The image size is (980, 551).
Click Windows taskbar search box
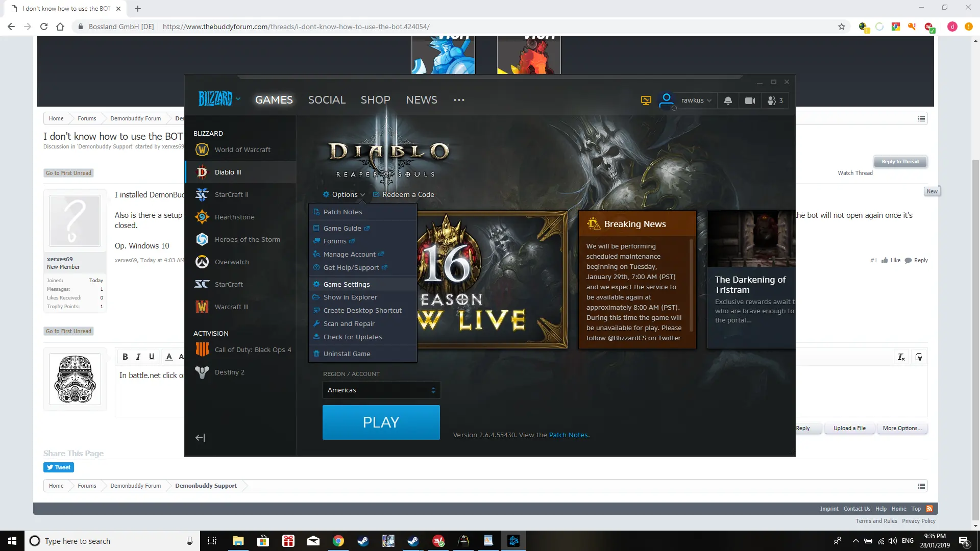(112, 541)
